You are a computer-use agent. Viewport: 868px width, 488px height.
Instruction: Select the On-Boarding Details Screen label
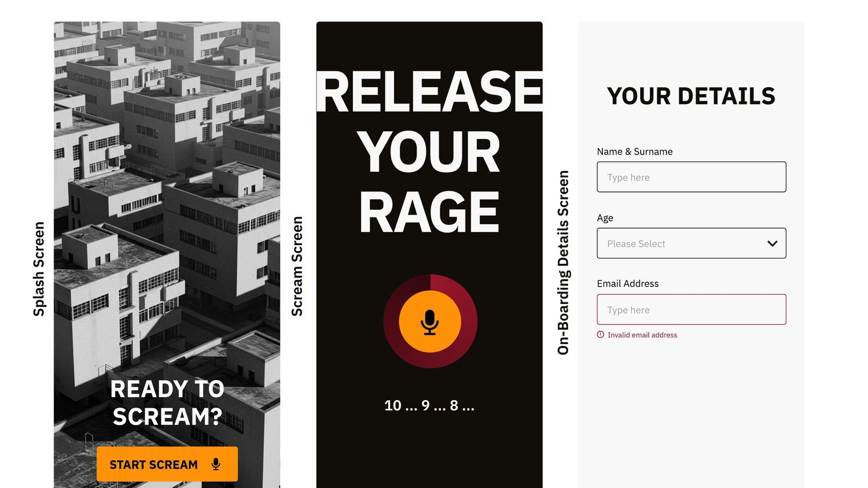coord(563,263)
